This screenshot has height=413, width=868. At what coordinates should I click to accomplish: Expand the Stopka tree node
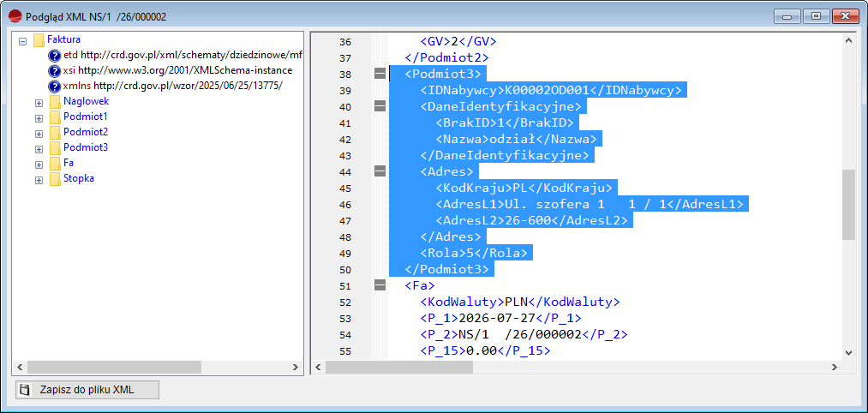click(39, 180)
